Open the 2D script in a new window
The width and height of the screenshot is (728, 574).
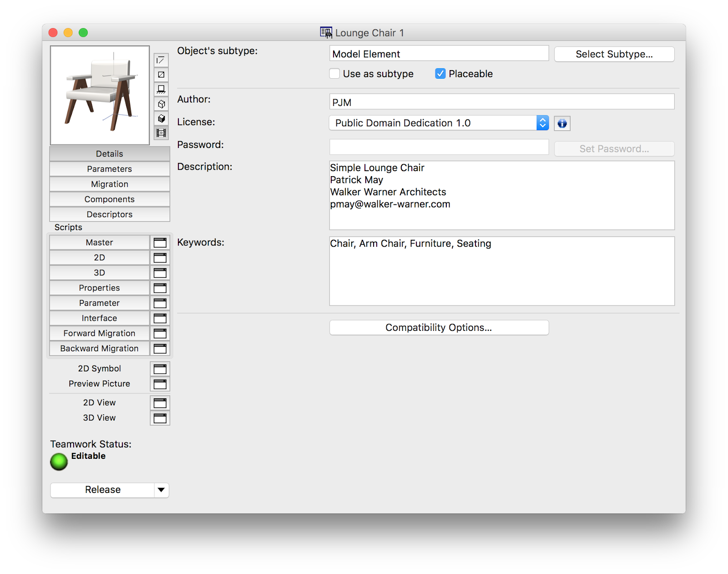(x=160, y=258)
